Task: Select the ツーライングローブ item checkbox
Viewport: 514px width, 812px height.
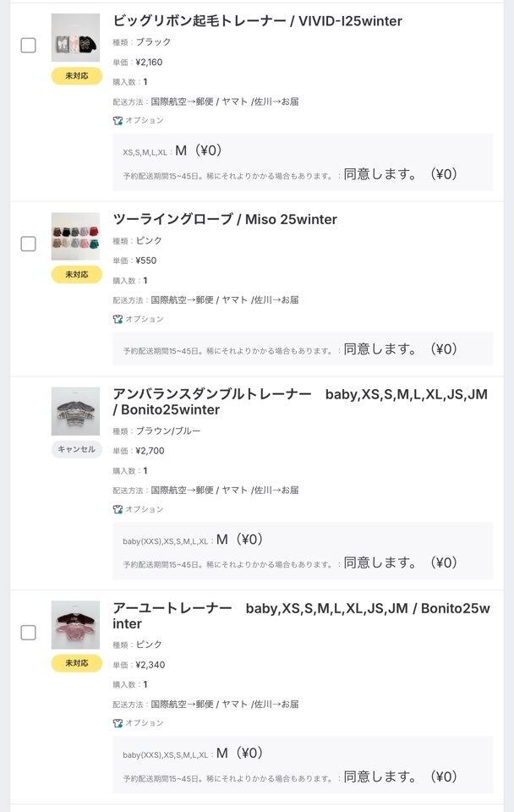Action: coord(28,244)
